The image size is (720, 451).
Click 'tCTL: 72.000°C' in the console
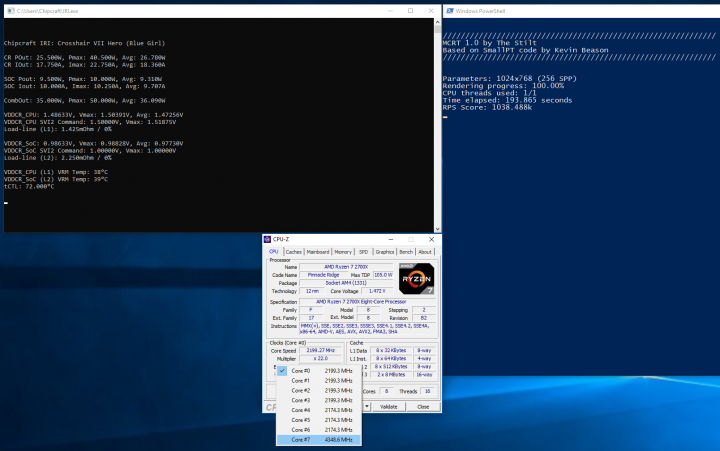coord(29,186)
